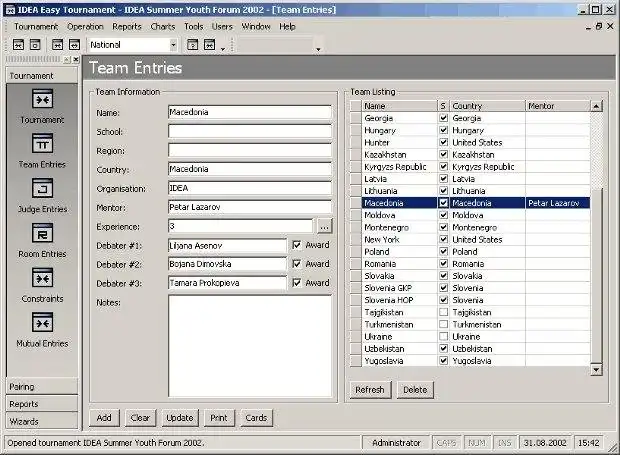Close the sidebar panel with its X button
Image resolution: width=620 pixels, height=455 pixels.
(x=76, y=59)
